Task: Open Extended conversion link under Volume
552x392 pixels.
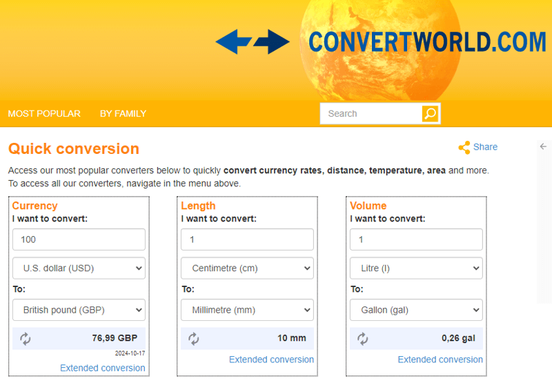Action: (440, 360)
